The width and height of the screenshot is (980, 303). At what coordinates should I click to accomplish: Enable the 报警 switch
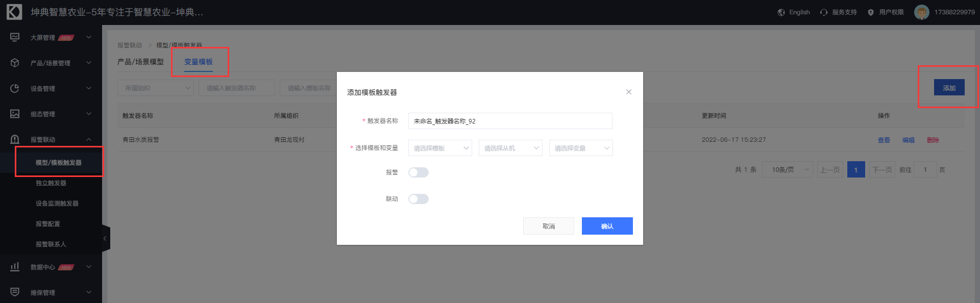[x=419, y=172]
